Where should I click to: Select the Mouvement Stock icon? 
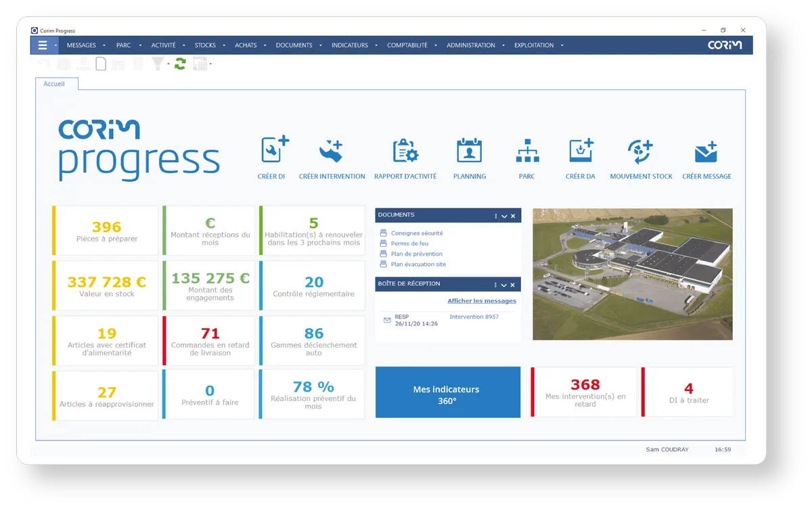click(640, 150)
